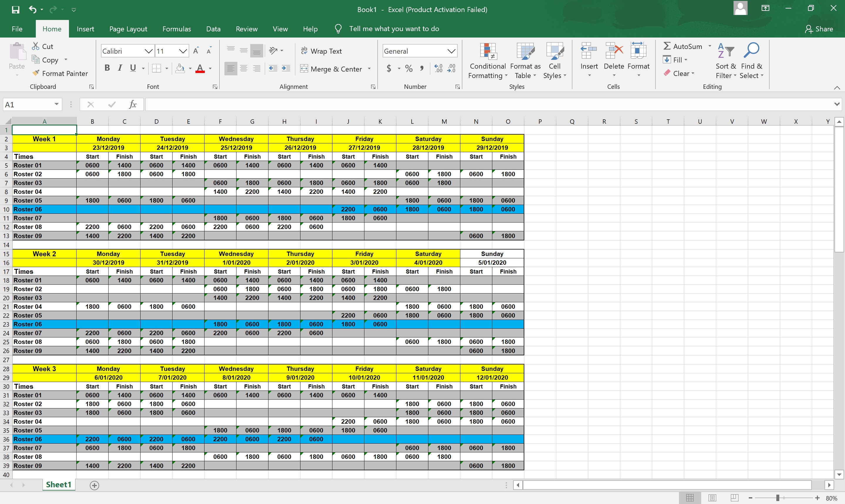Click the Fill Color paint bucket
Image resolution: width=845 pixels, height=504 pixels.
[x=180, y=68]
